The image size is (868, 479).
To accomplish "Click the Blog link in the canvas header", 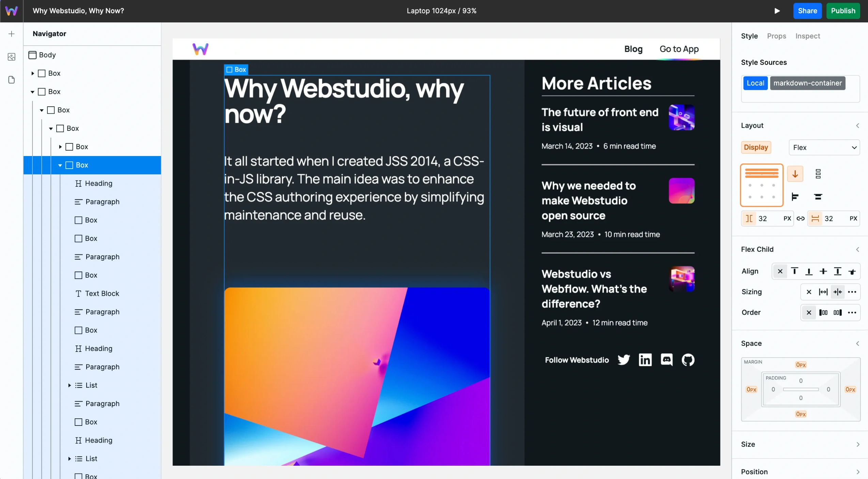I will tap(633, 49).
